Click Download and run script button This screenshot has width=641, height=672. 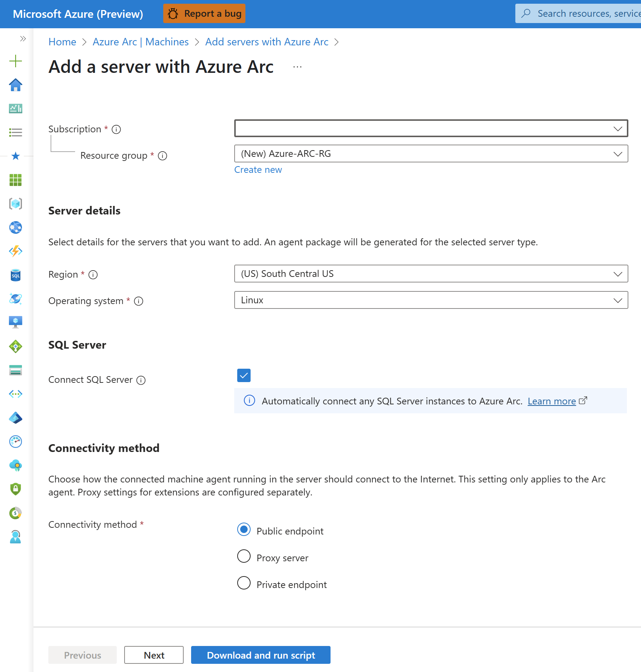tap(261, 655)
